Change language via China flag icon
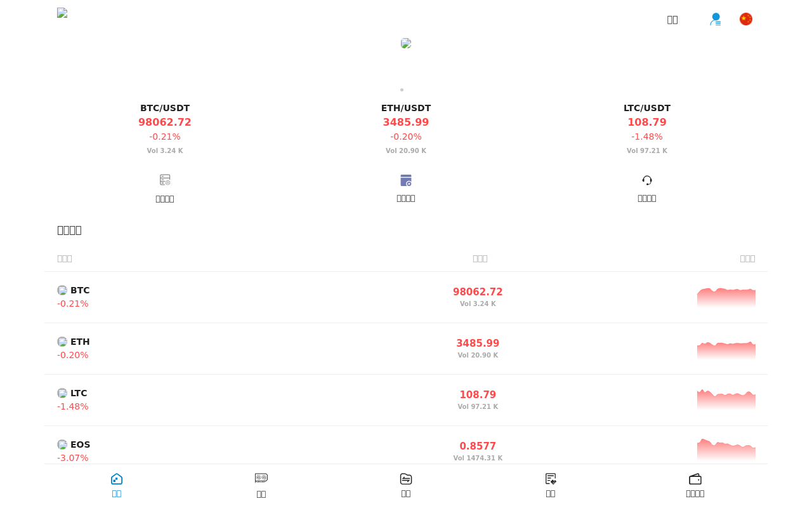The height and width of the screenshot is (508, 812). point(746,19)
